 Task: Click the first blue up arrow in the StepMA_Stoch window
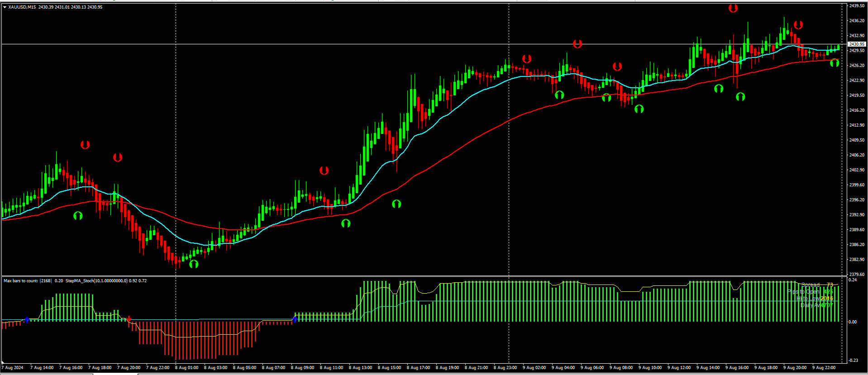(27, 320)
